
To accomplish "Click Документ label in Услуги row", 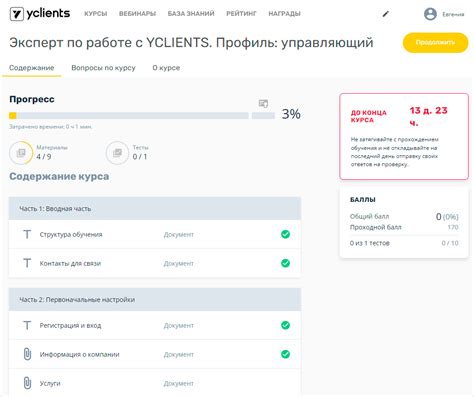I will click(178, 383).
